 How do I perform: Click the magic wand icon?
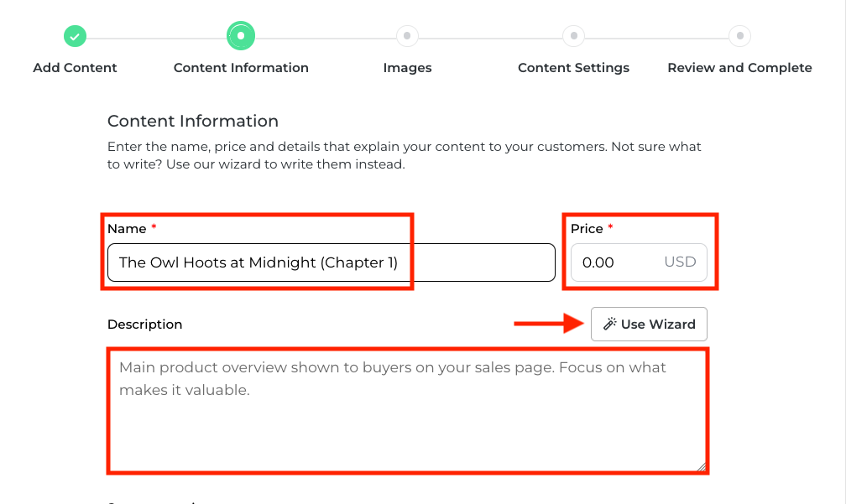pyautogui.click(x=610, y=325)
